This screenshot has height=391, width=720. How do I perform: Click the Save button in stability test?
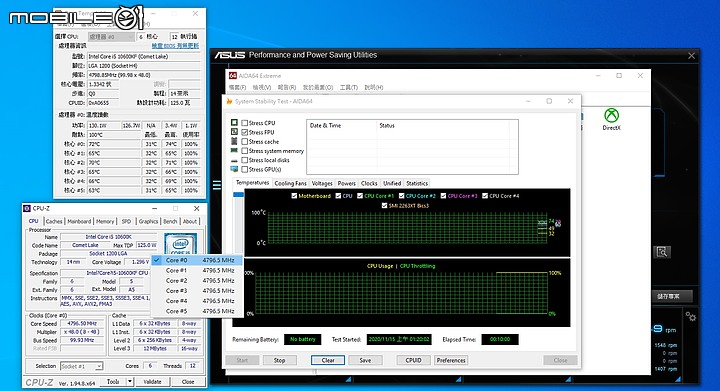[365, 360]
